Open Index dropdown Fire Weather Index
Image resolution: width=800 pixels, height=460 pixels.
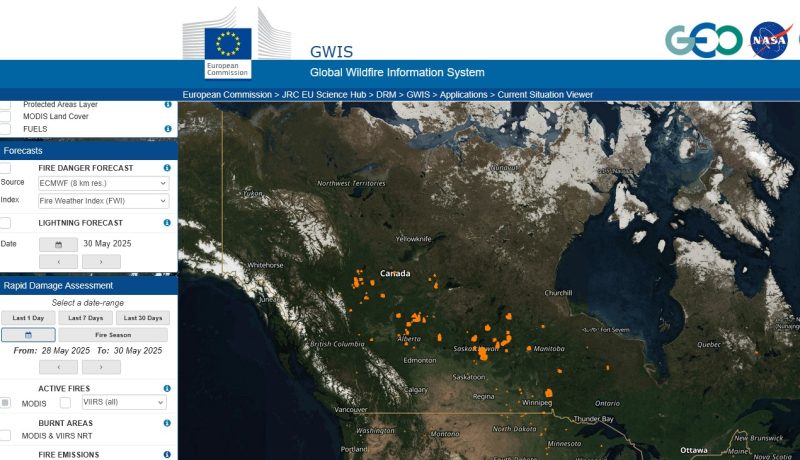[104, 201]
